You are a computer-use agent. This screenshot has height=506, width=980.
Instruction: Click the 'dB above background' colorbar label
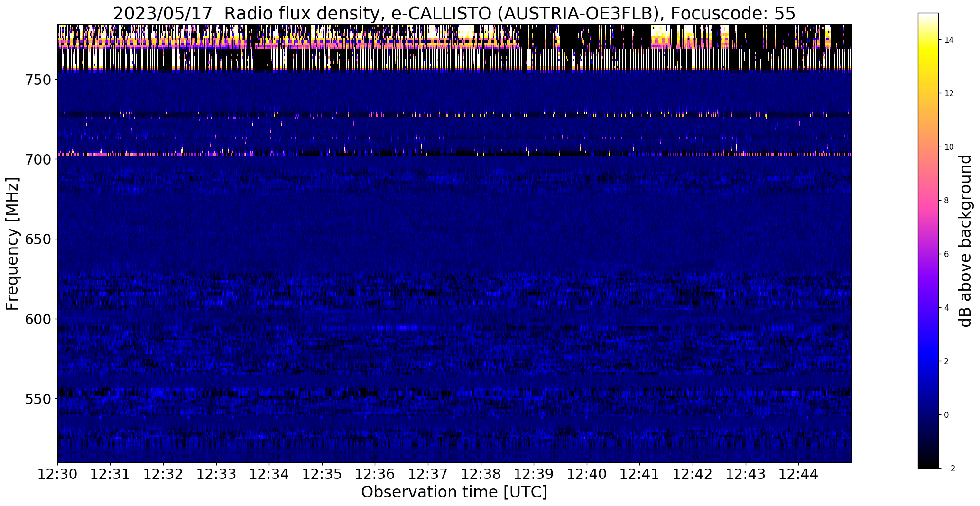coord(965,241)
